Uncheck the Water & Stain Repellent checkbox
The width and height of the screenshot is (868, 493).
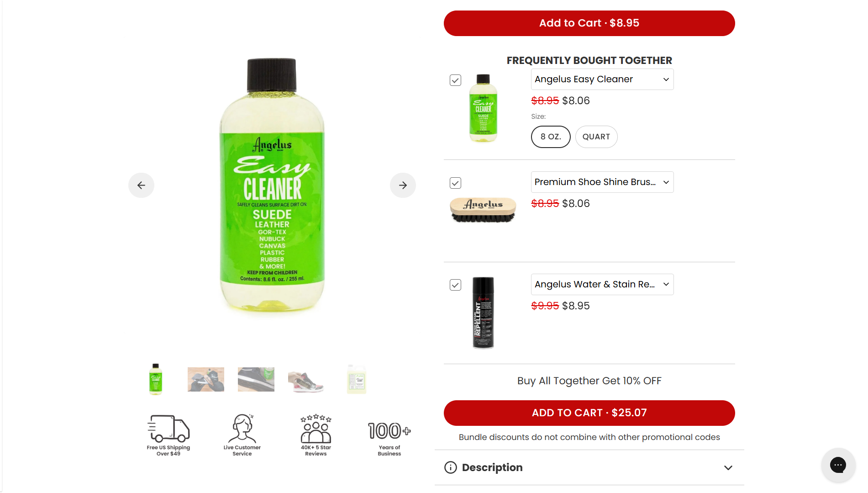coord(455,285)
